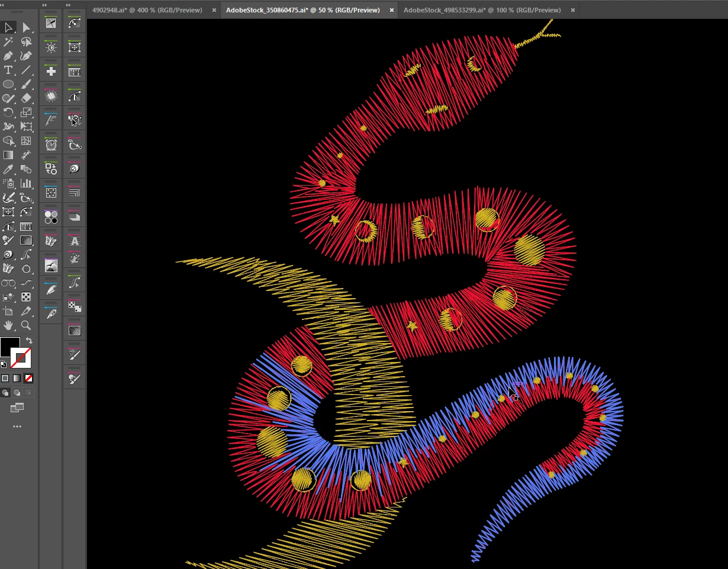Click the landscape image plugin tool
Viewport: 728px width, 569px height.
coord(51,266)
